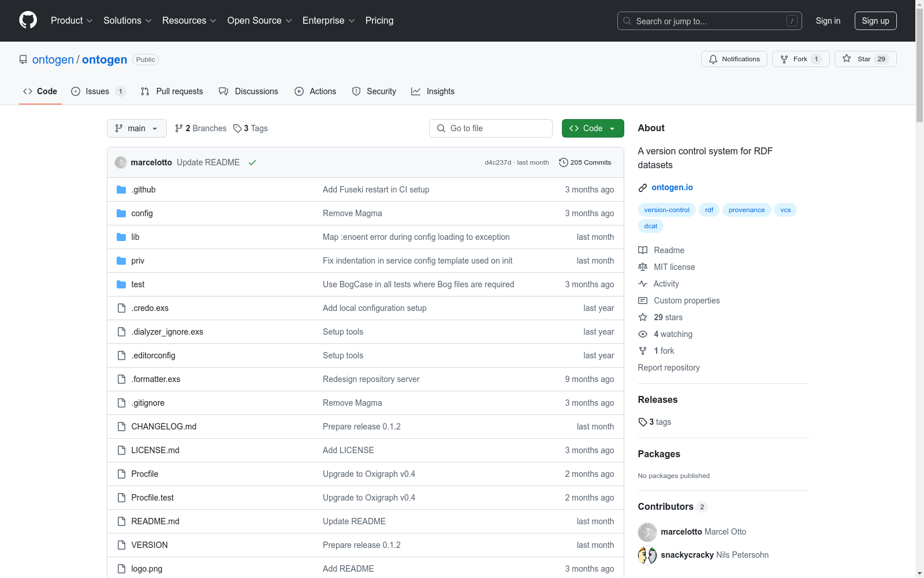Click the search magnifier icon in header
This screenshot has height=578, width=924.
click(x=627, y=21)
